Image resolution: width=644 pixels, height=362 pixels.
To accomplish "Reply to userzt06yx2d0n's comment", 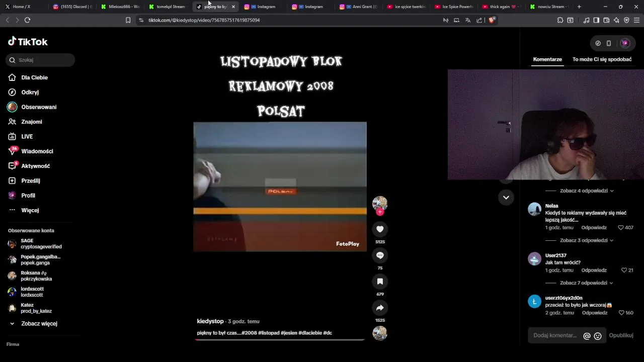I will (595, 313).
